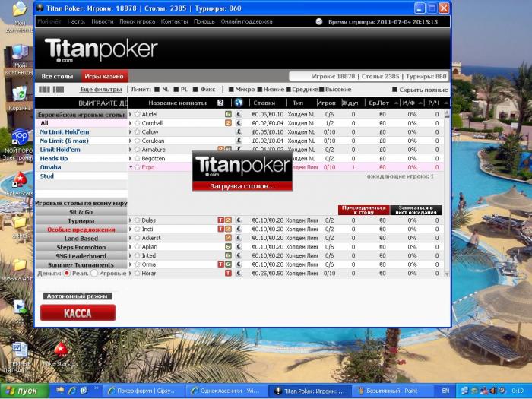This screenshot has height=399, width=532.
Task: Click the heads-up badge in Cornball row
Action: click(228, 123)
